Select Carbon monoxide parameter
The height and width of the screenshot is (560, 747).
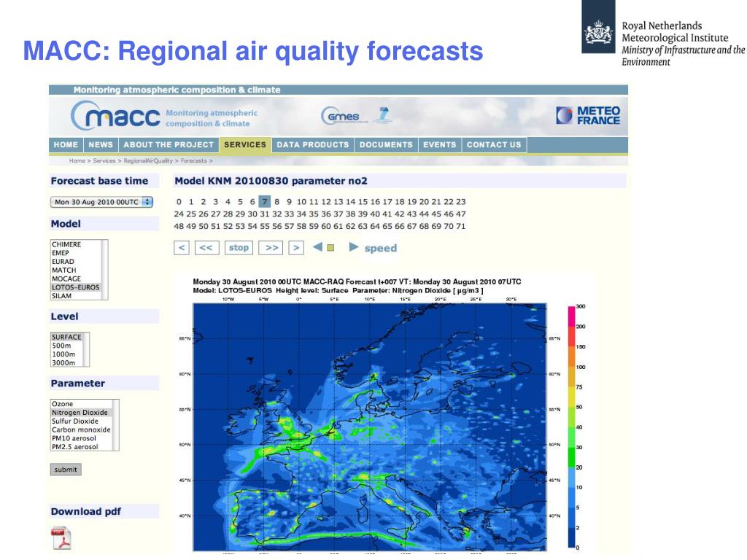82,429
